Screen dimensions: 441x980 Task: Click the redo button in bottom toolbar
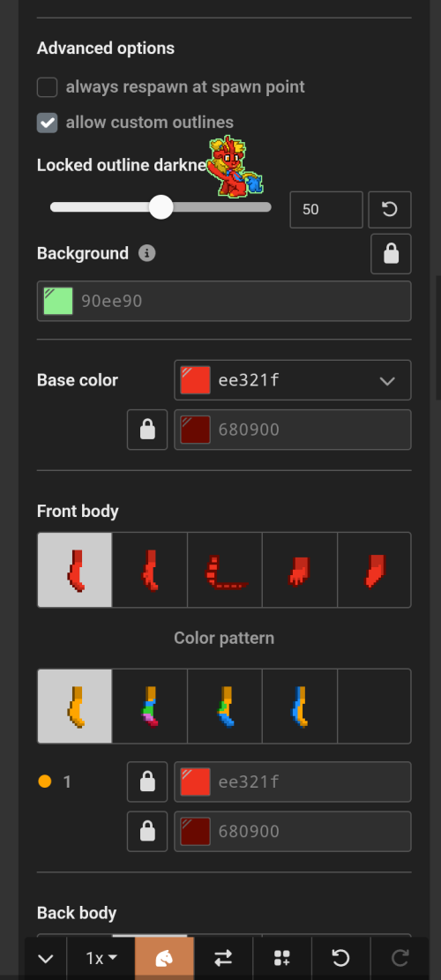pos(400,958)
